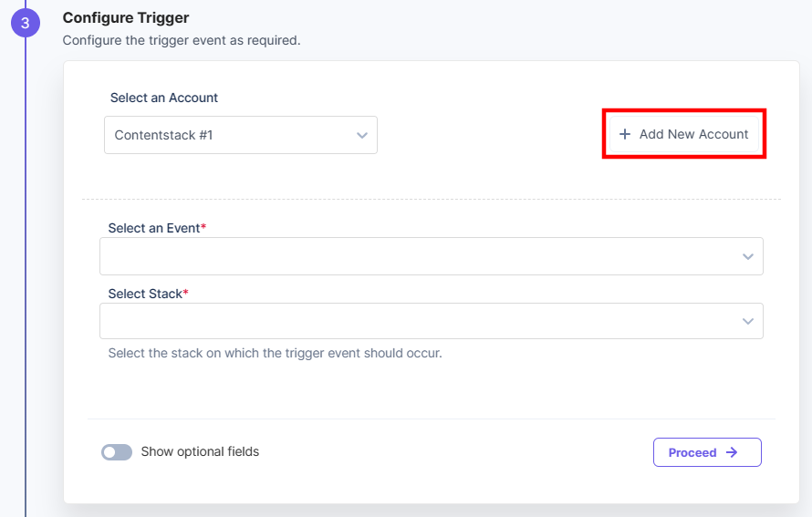The width and height of the screenshot is (812, 517).
Task: Open the Select Stack dropdown box
Action: pyautogui.click(x=432, y=321)
